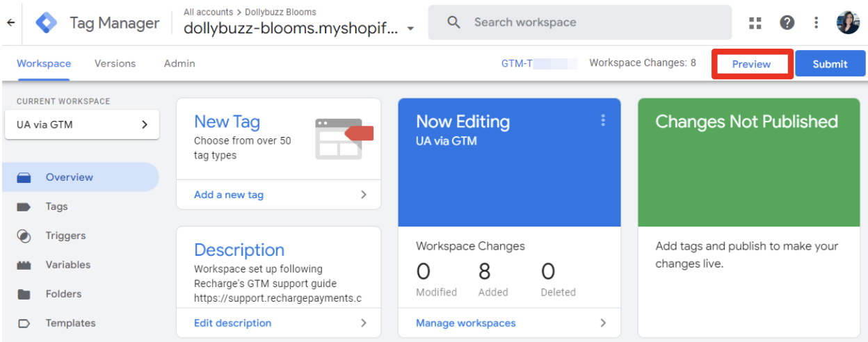Open the three-dot more options menu

click(x=816, y=23)
